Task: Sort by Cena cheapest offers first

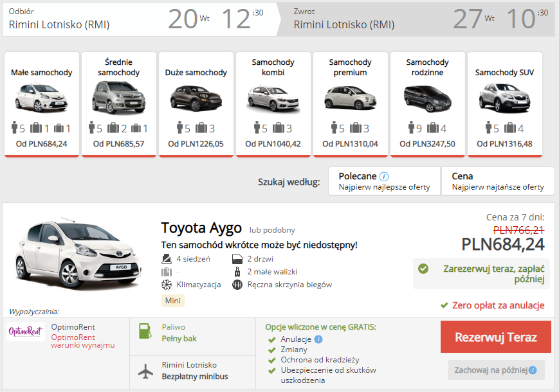Action: (498, 181)
